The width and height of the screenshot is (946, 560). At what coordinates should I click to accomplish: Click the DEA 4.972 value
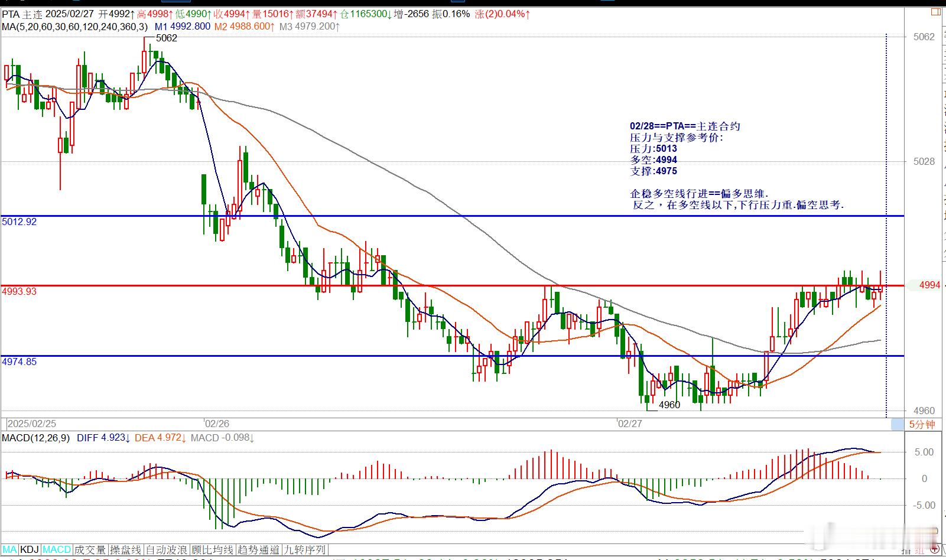pyautogui.click(x=161, y=438)
